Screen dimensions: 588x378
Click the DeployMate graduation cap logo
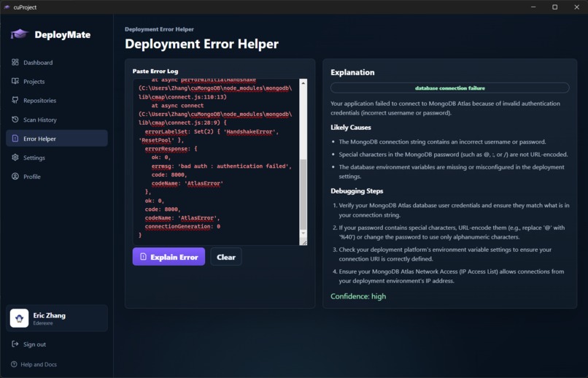click(x=20, y=34)
